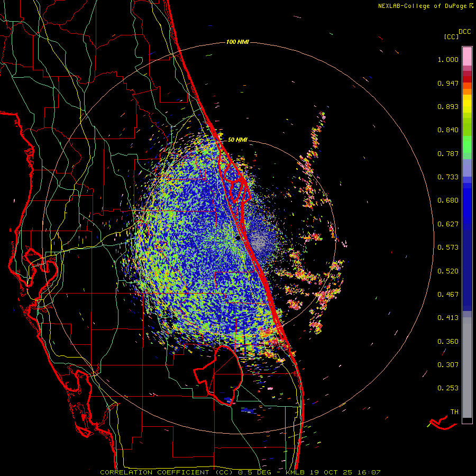Image resolution: width=476 pixels, height=476 pixels.
Task: Click the 0.840 color scale value
Action: pyautogui.click(x=448, y=130)
